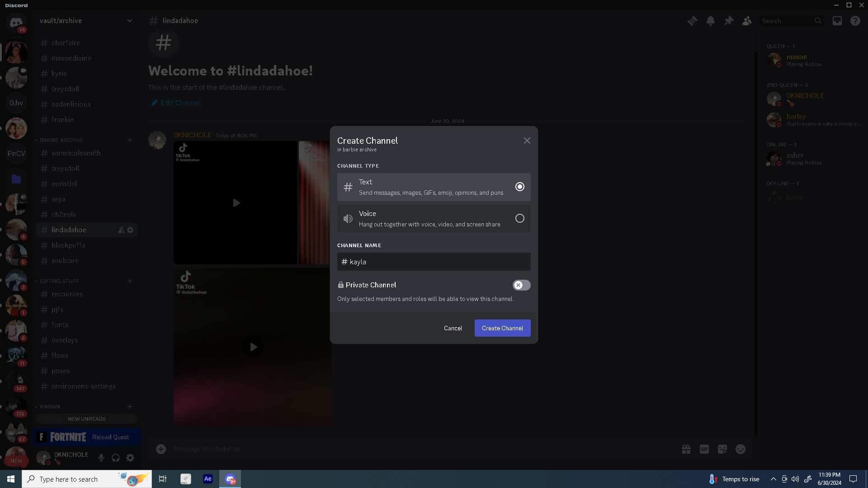Play the first TikTok video
The width and height of the screenshot is (868, 488).
point(236,203)
